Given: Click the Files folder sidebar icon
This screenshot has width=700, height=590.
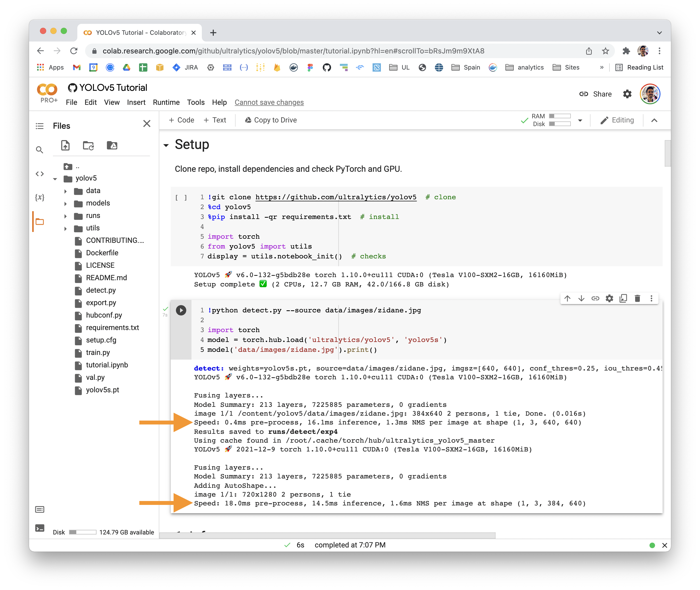Looking at the screenshot, I should click(x=40, y=221).
